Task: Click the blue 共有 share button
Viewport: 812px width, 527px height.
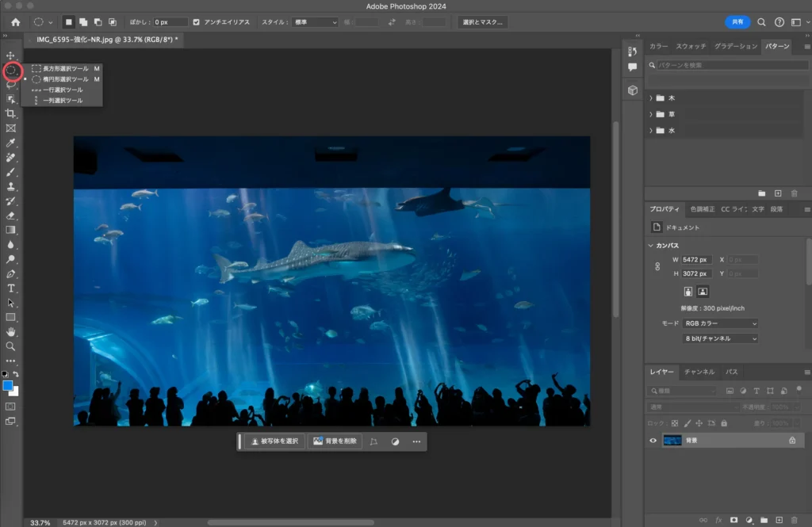Action: click(x=737, y=22)
